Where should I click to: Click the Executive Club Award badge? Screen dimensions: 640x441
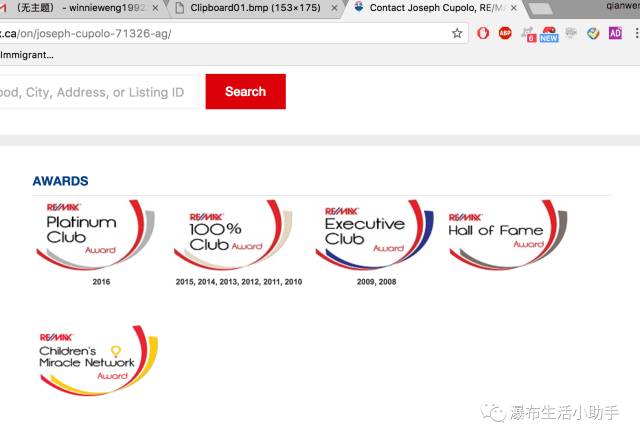click(x=375, y=235)
